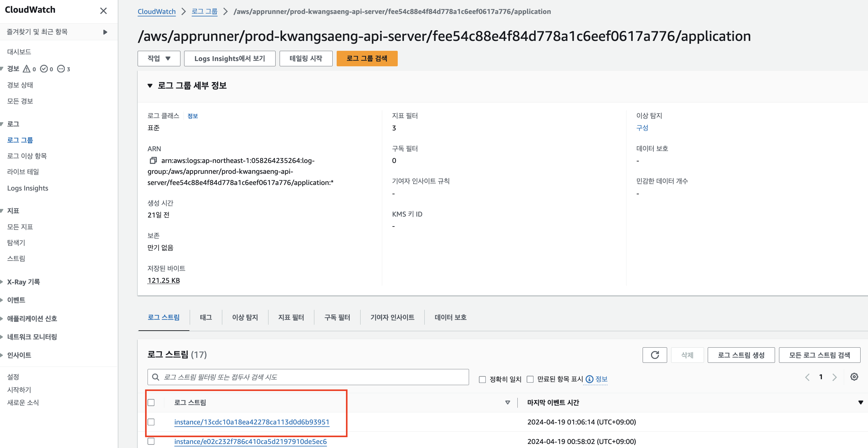Refresh the log streams list
This screenshot has height=448, width=868.
pos(654,355)
